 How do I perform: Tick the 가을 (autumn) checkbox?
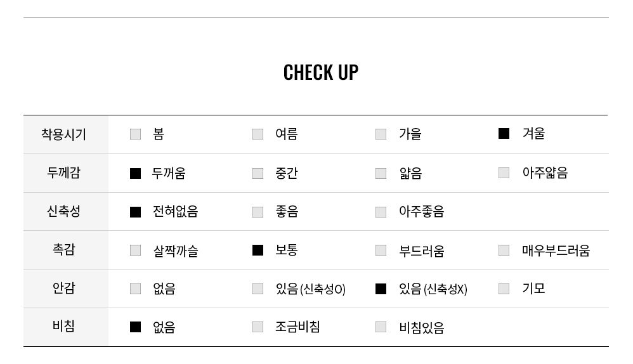[381, 134]
